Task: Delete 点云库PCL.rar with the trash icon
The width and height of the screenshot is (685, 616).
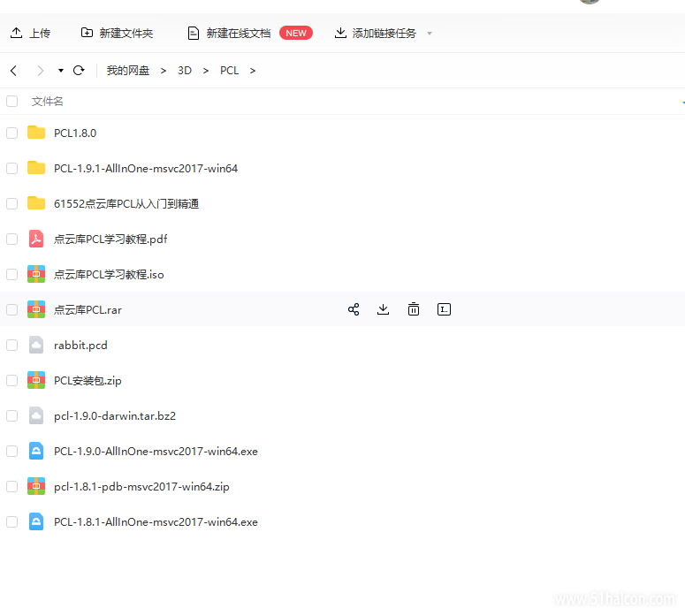Action: tap(414, 309)
